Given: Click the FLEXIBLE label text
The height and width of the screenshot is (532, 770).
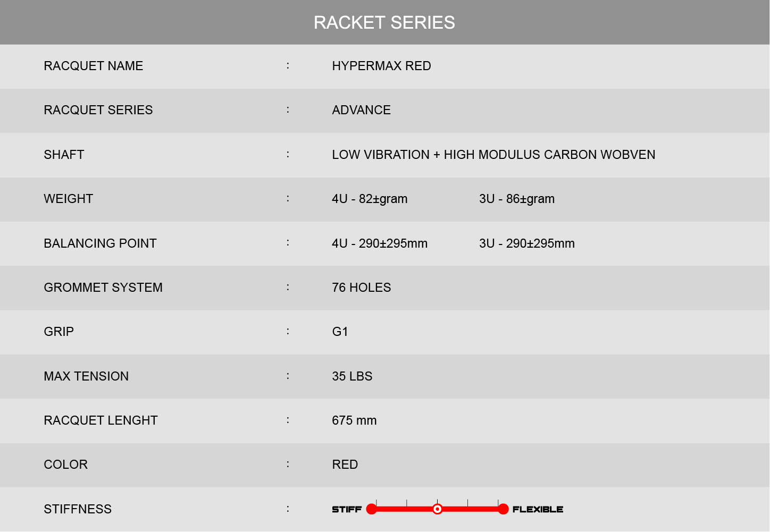Looking at the screenshot, I should 538,509.
